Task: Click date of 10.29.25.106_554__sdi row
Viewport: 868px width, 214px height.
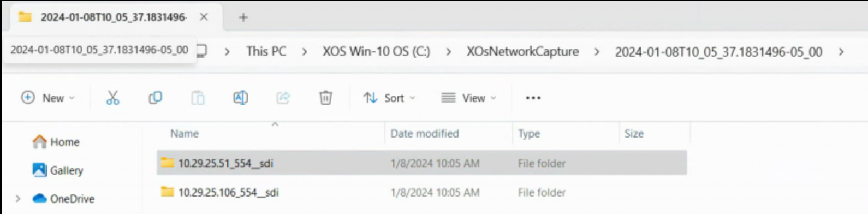Action: [x=435, y=192]
